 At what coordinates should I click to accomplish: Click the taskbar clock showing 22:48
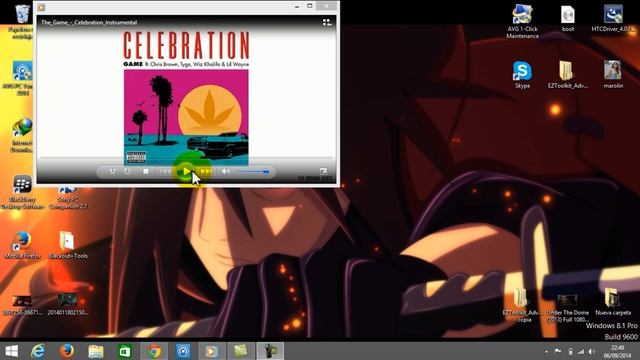(x=617, y=351)
